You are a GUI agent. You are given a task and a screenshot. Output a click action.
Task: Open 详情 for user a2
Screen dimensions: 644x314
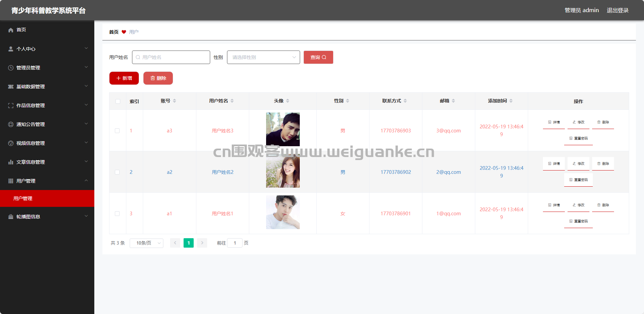click(554, 164)
